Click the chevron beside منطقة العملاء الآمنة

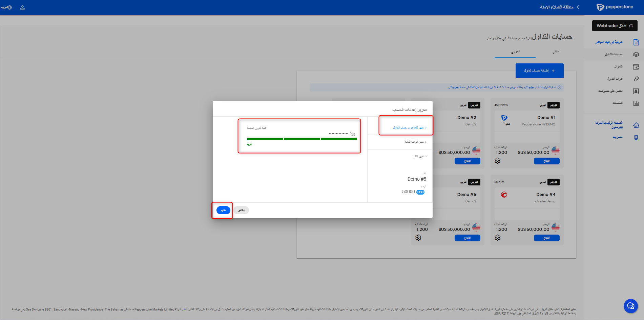click(x=578, y=7)
